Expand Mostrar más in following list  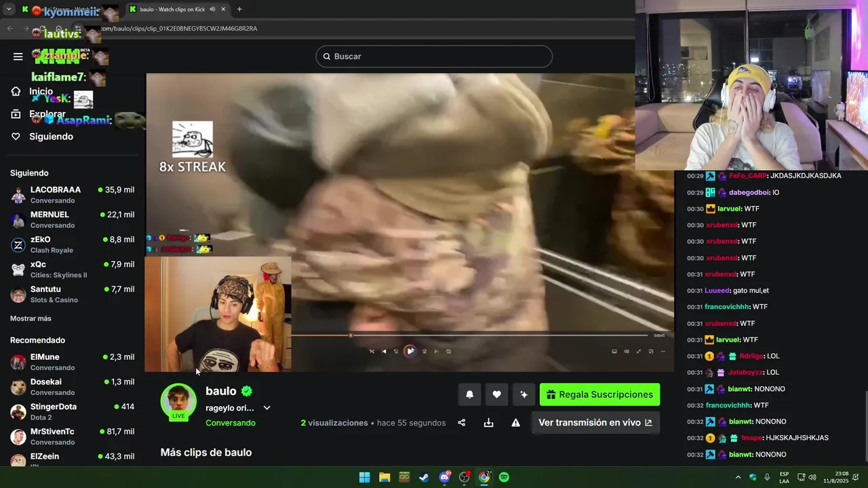click(31, 319)
